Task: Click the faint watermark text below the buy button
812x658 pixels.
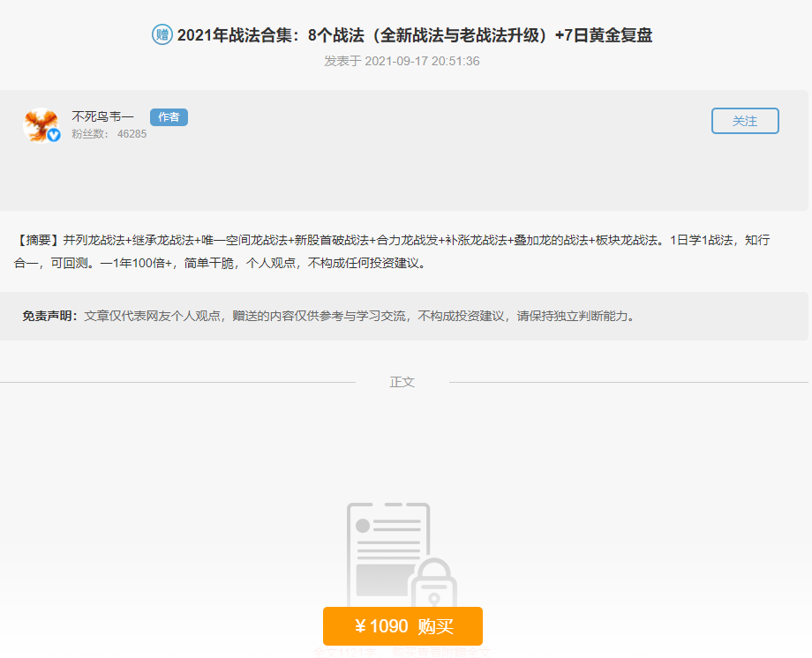Action: pyautogui.click(x=402, y=653)
